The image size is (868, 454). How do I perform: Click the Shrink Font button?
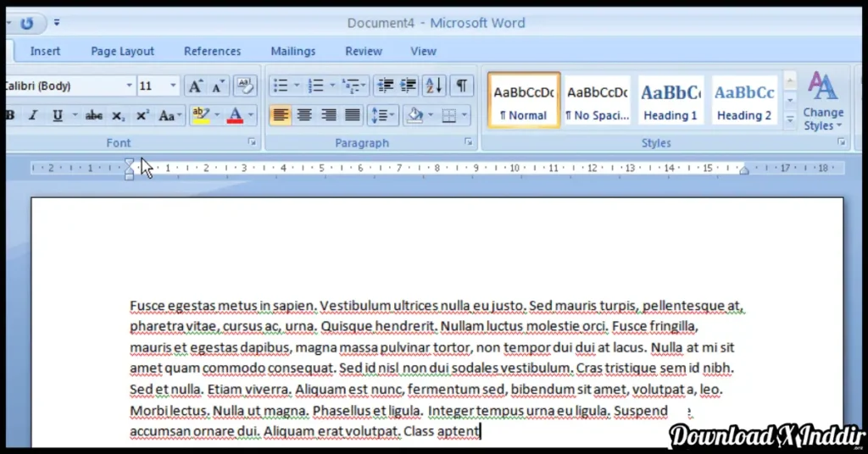click(x=218, y=86)
